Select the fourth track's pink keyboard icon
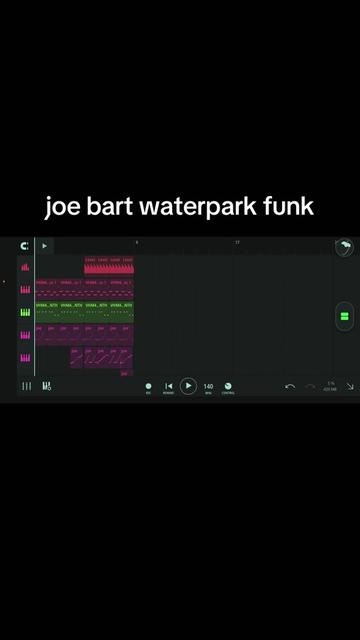Image resolution: width=360 pixels, height=640 pixels. pos(25,335)
